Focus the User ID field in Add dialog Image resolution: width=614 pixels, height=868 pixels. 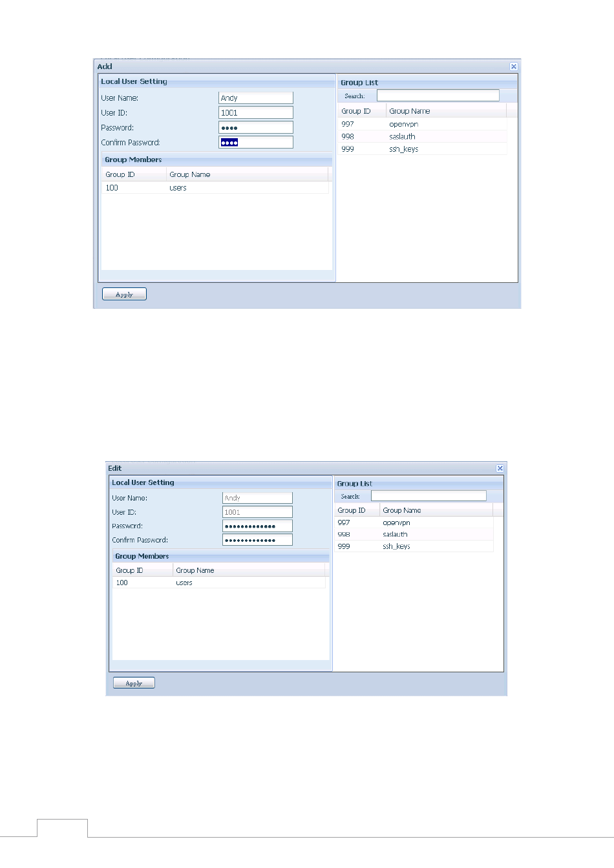(256, 113)
